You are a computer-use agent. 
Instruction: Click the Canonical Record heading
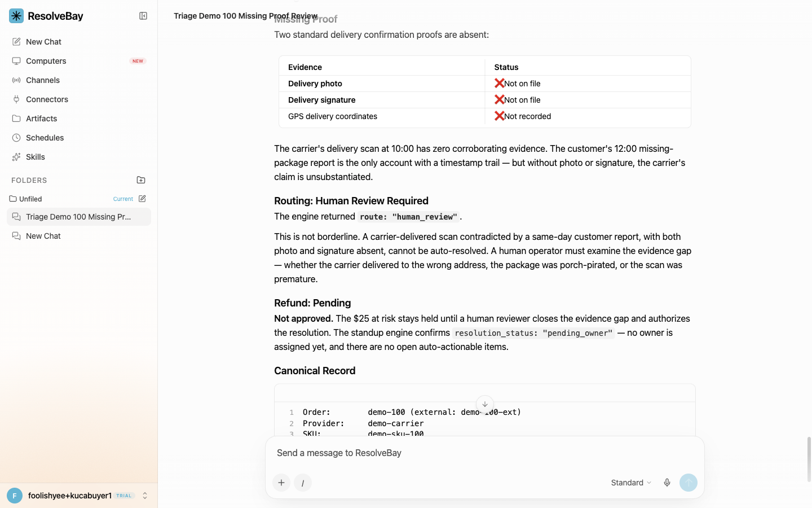[315, 371]
